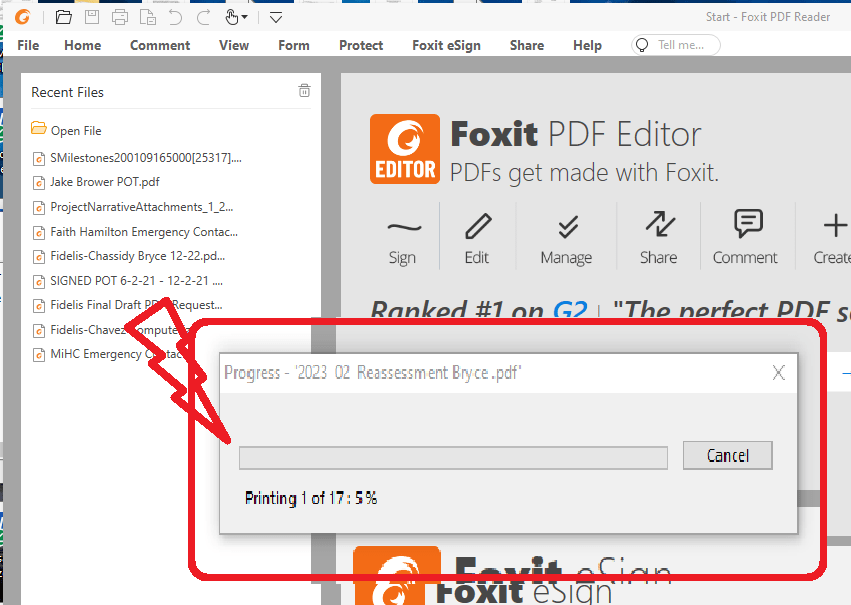Viewport: 851px width, 605px height.
Task: Select the Hand tool icon
Action: (232, 17)
